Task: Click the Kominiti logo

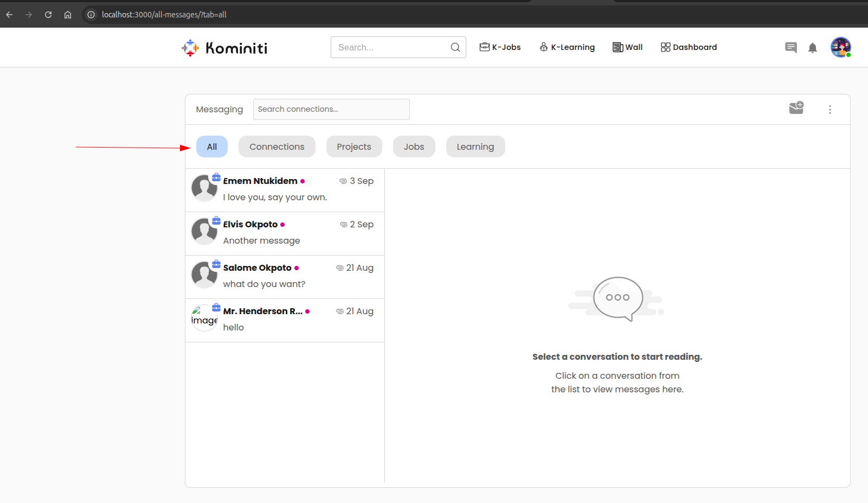Action: [x=224, y=48]
